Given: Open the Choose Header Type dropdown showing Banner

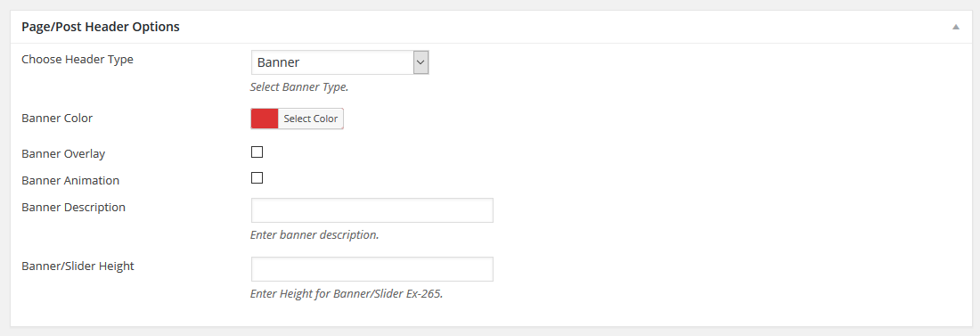Looking at the screenshot, I should click(339, 62).
